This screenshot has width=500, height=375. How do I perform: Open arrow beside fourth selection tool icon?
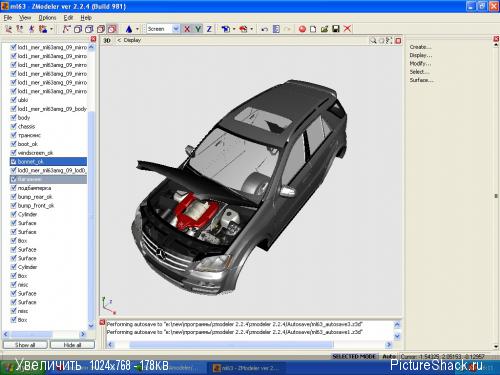pyautogui.click(x=51, y=29)
